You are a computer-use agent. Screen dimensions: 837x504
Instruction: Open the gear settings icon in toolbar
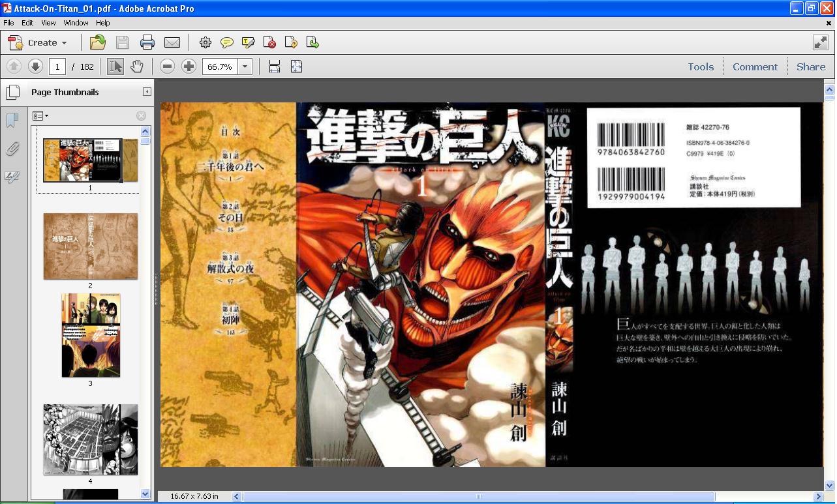tap(205, 43)
